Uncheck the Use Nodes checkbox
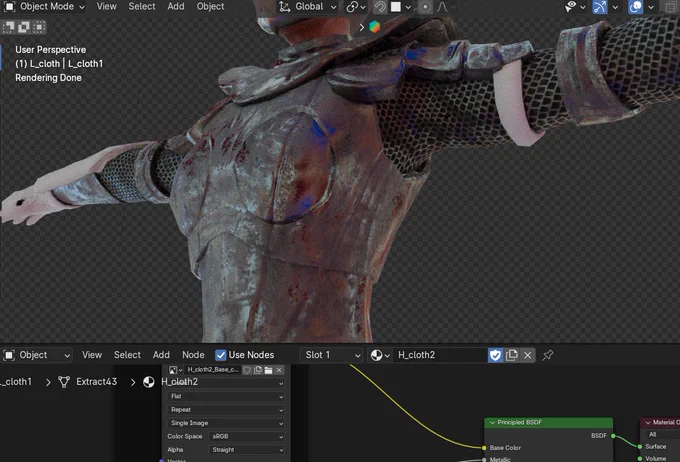The width and height of the screenshot is (680, 462). pyautogui.click(x=221, y=355)
